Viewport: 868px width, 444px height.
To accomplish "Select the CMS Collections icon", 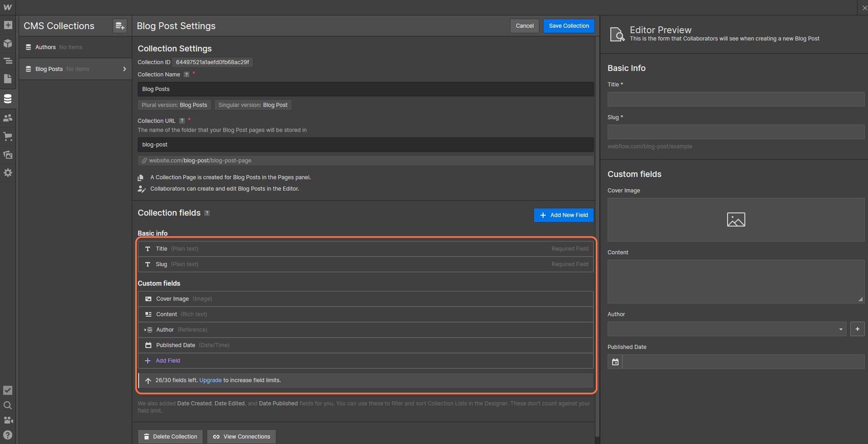I will (x=8, y=98).
